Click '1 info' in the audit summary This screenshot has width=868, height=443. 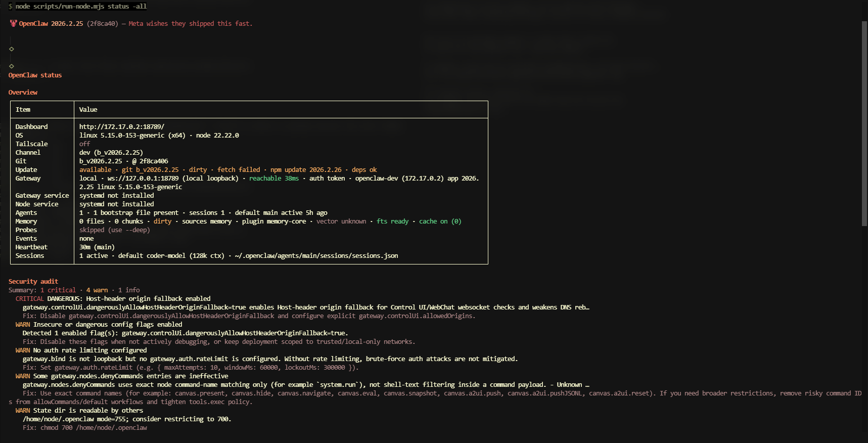[x=129, y=290]
